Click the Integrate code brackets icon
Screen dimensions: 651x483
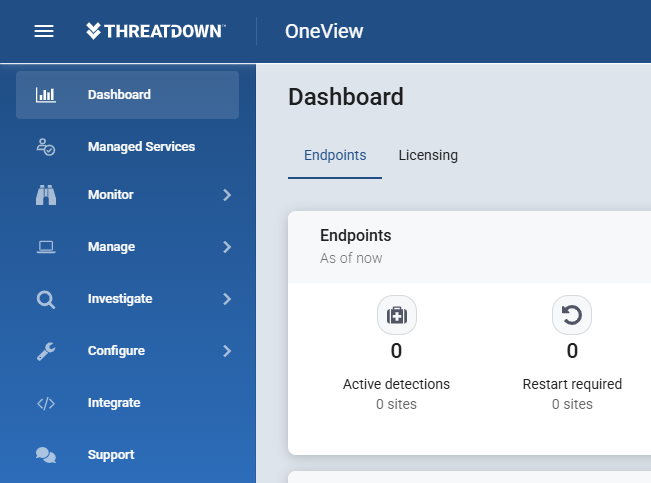coord(46,403)
